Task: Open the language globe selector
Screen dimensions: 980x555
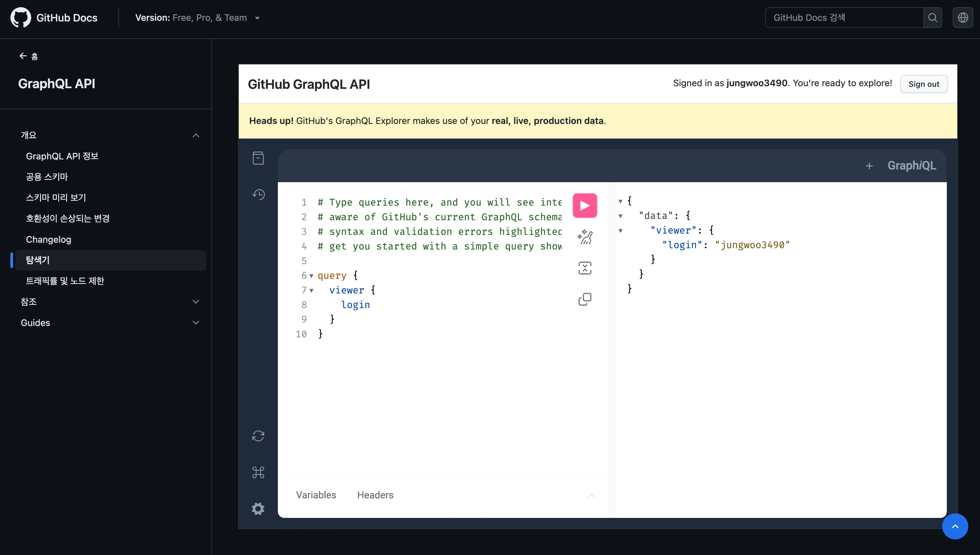Action: point(963,18)
